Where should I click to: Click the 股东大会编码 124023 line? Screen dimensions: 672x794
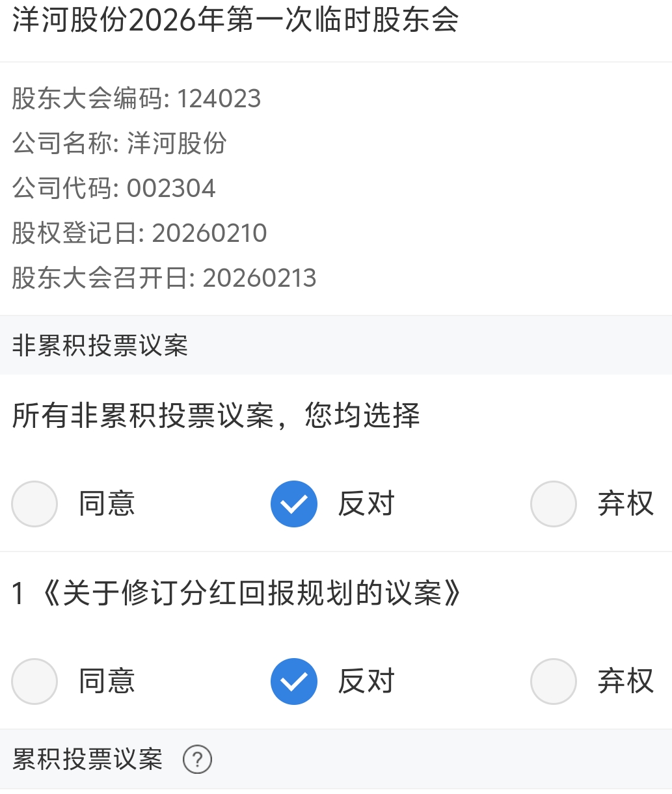[137, 99]
